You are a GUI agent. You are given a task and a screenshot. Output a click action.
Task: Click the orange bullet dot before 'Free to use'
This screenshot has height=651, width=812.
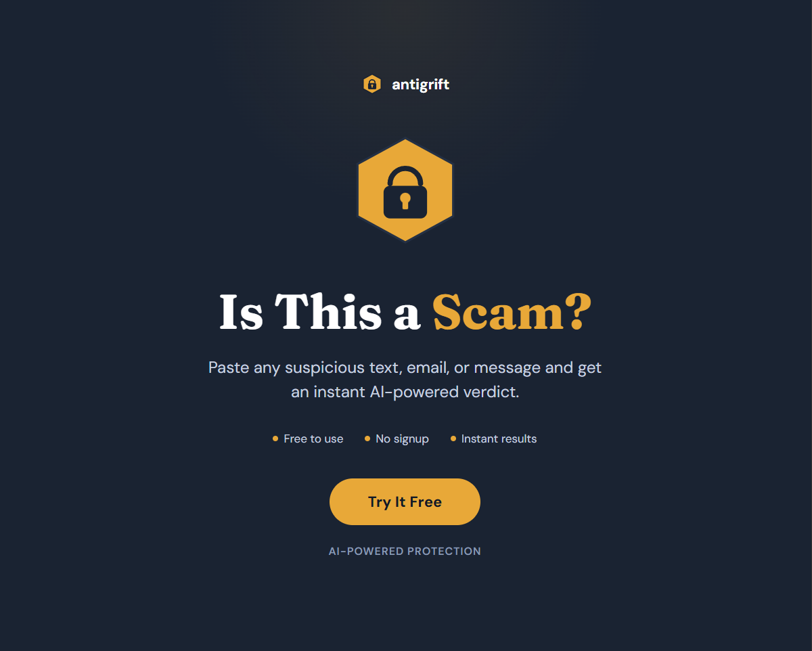tap(275, 439)
